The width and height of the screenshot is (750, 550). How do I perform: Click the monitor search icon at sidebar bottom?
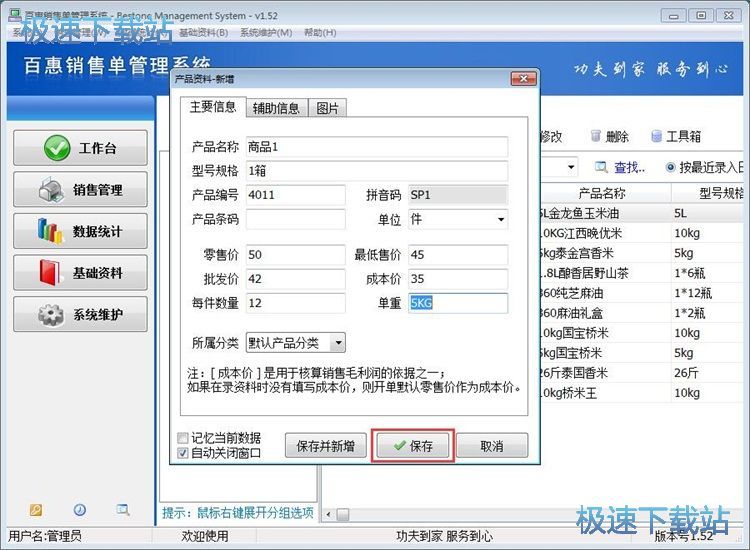point(123,510)
